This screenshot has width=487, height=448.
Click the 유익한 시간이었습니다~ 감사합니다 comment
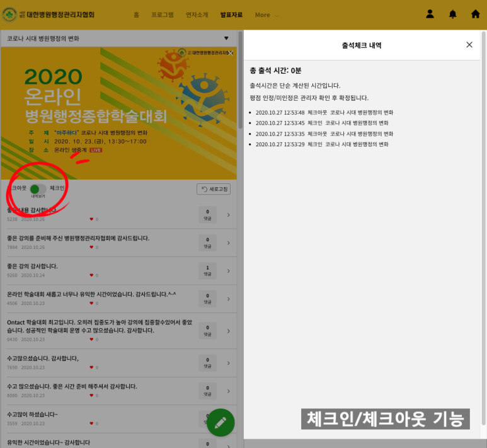coord(49,442)
